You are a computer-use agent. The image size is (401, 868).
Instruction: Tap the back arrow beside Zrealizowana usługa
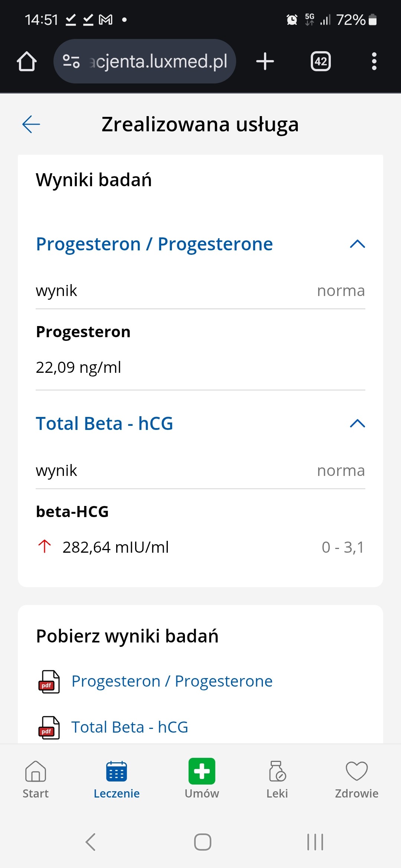click(x=31, y=124)
